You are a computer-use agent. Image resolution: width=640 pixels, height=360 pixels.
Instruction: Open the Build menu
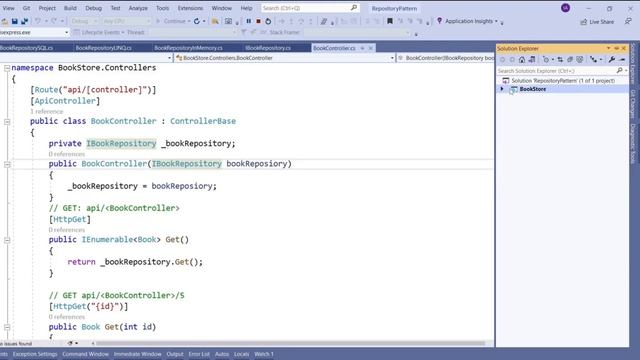(x=70, y=8)
